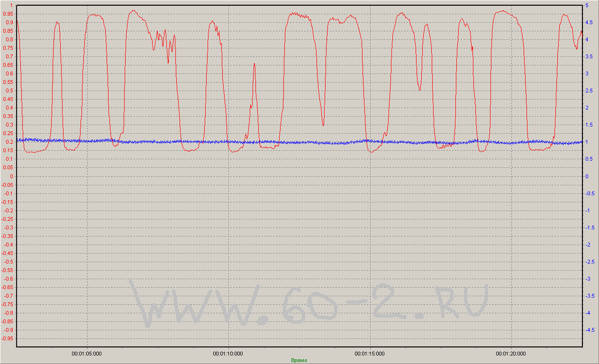Click the blue 1 right axis label

587,142
